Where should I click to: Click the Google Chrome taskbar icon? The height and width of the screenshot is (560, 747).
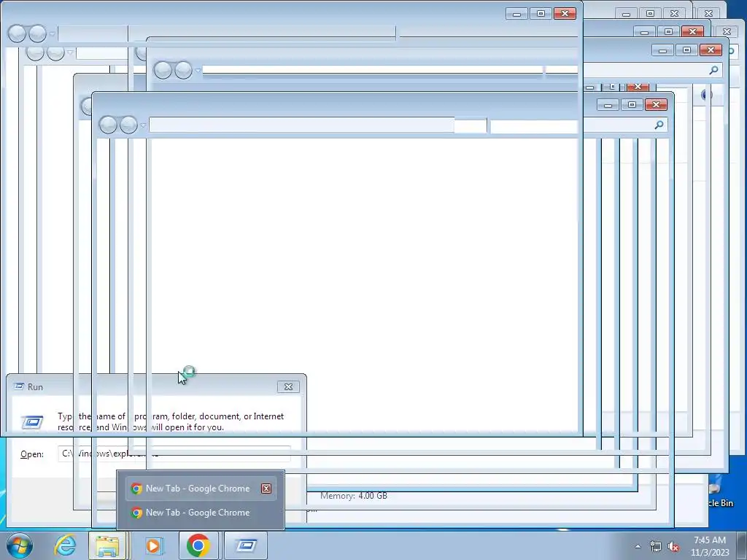pos(198,545)
